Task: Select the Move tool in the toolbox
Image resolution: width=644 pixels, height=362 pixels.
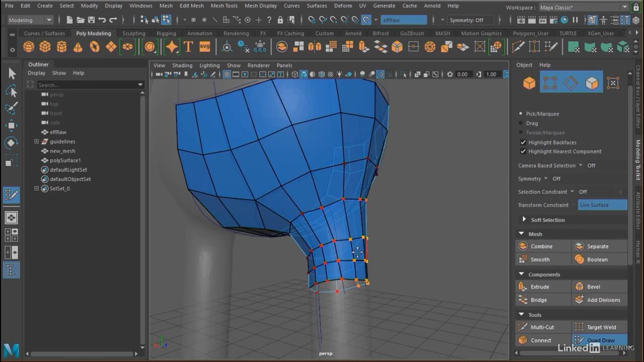Action: [x=11, y=125]
